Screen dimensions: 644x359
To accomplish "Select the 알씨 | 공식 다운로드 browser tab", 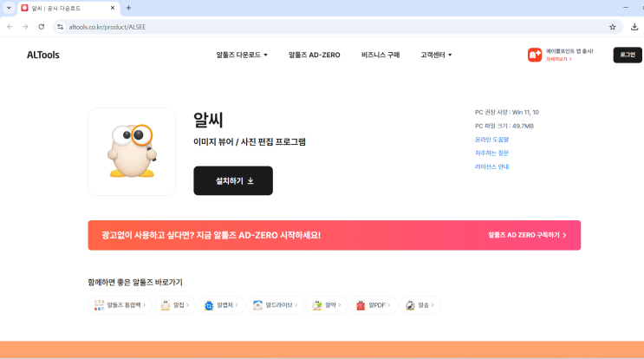I will coord(68,8).
